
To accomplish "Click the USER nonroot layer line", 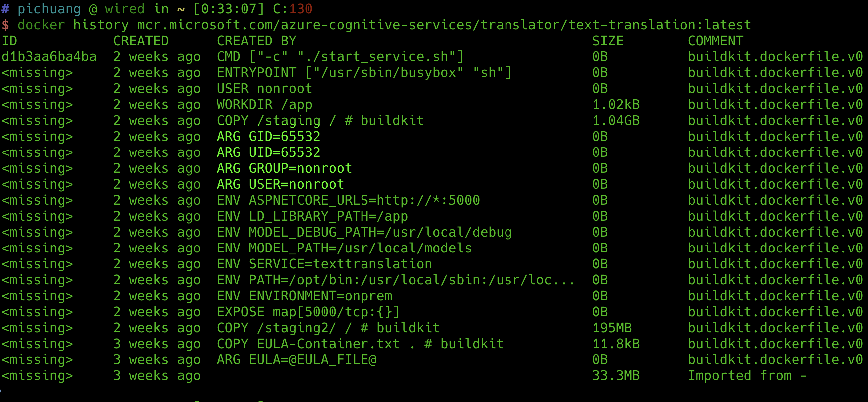I will [x=264, y=89].
